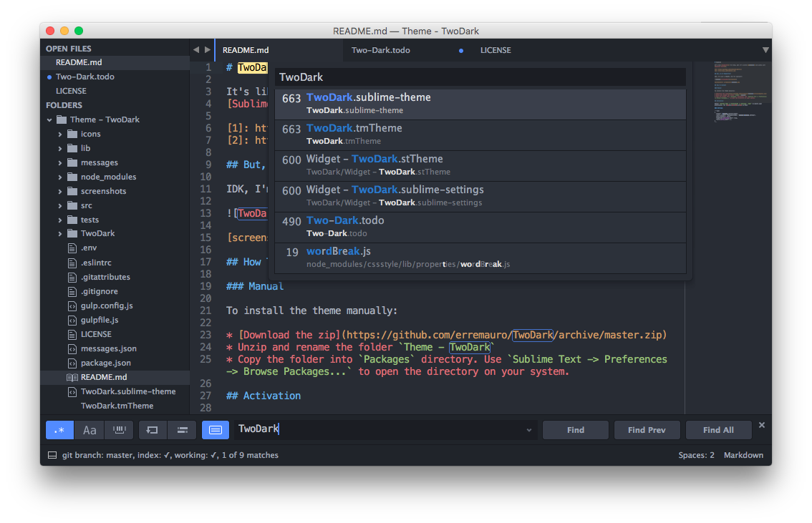Click the find input field containing TwoDark

[385, 429]
